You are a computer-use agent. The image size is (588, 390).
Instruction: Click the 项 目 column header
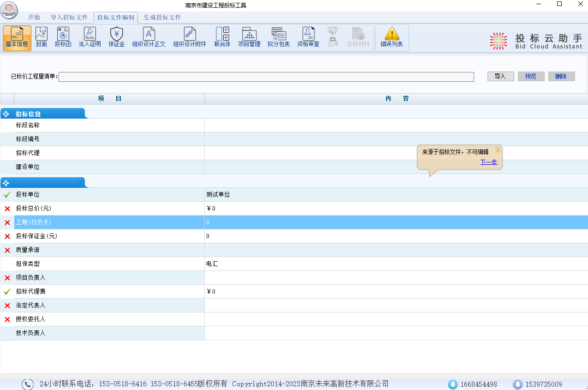click(x=109, y=99)
